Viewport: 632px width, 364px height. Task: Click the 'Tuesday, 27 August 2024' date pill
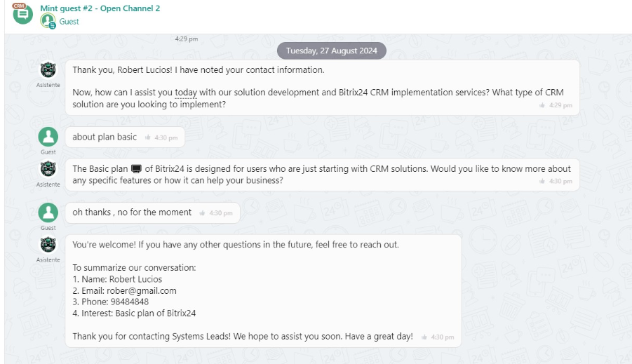[x=331, y=50]
